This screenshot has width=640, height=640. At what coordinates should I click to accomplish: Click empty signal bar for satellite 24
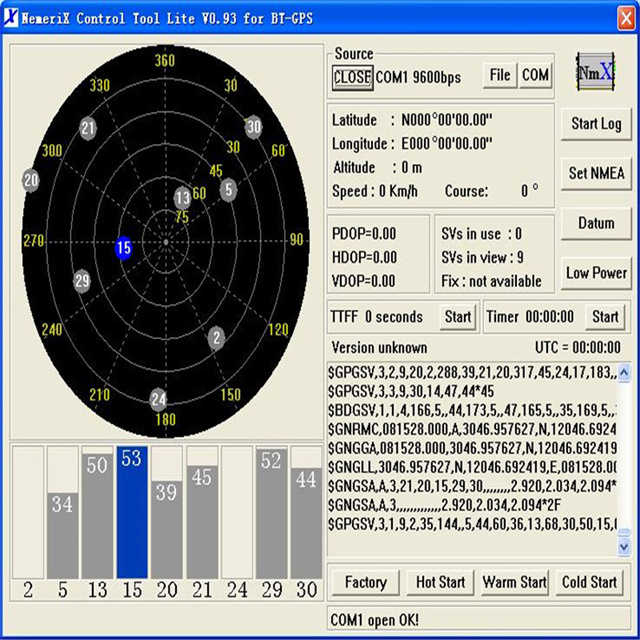pos(237,512)
